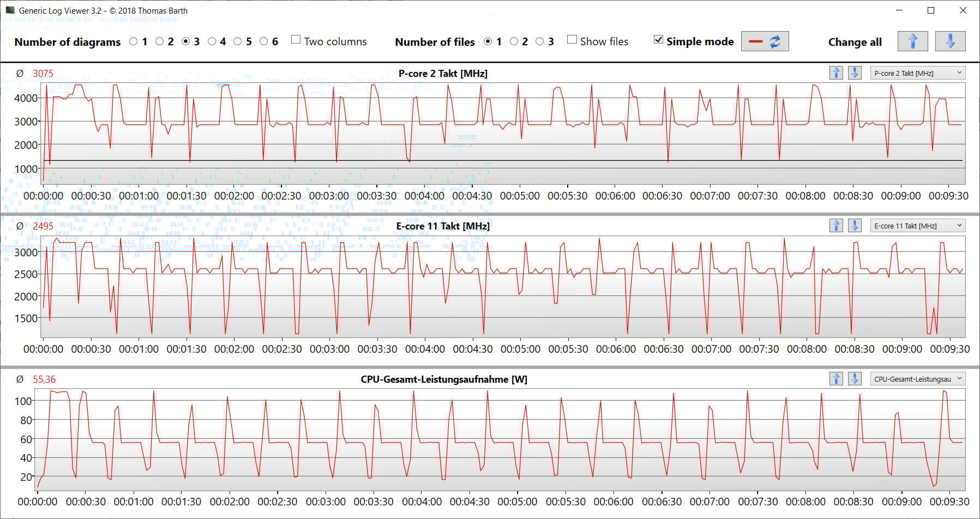
Task: Click the red line and refresh color button
Action: [765, 41]
